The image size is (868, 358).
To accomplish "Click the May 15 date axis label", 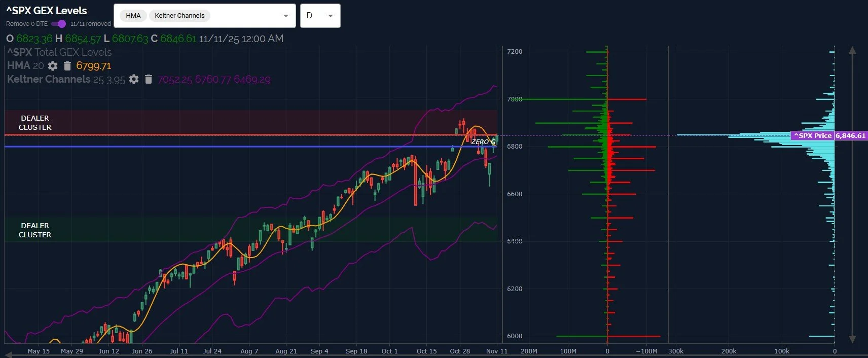I will click(39, 351).
